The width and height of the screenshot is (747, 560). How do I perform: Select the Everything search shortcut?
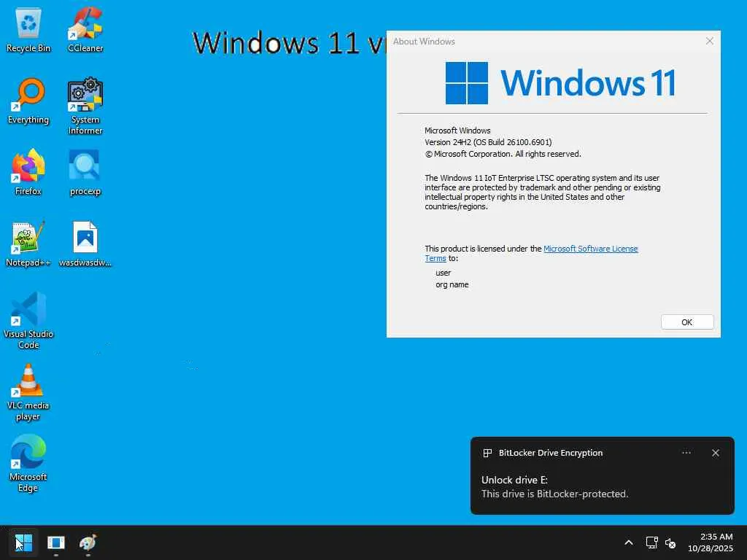click(28, 101)
